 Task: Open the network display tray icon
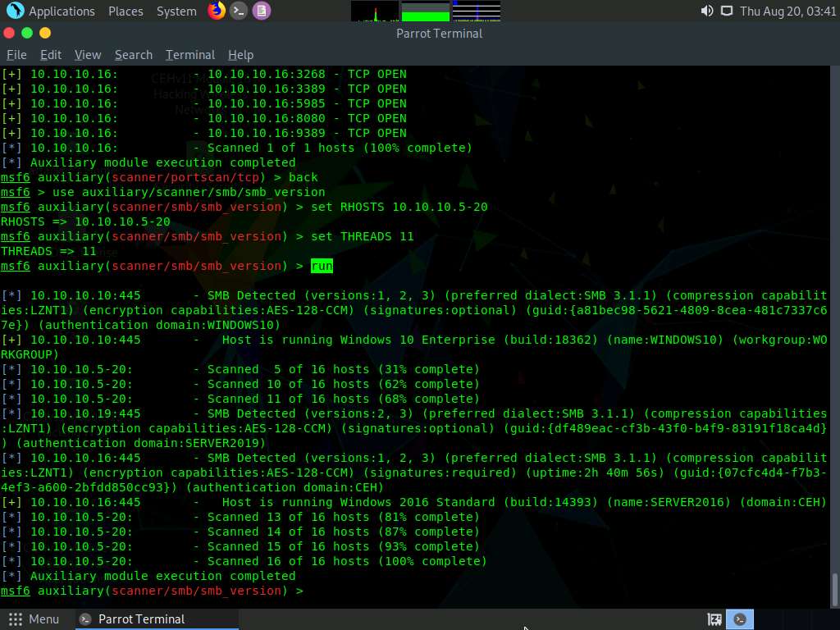(727, 11)
